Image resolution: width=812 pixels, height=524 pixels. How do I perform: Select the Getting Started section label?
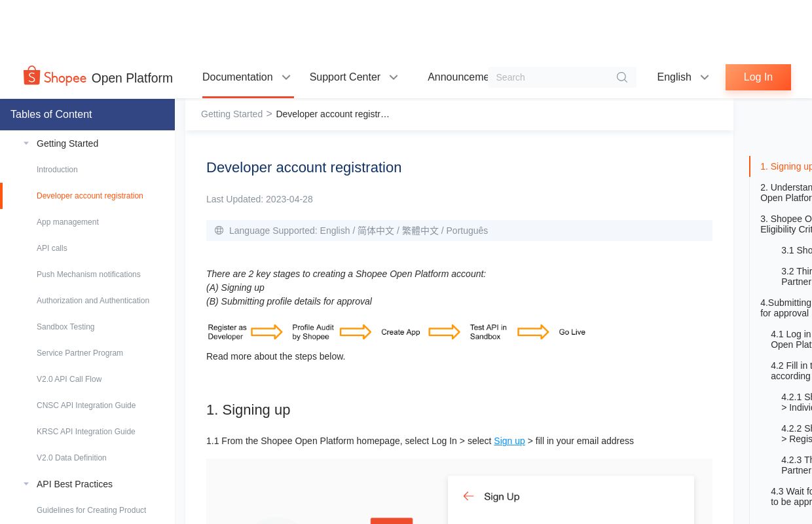(67, 143)
